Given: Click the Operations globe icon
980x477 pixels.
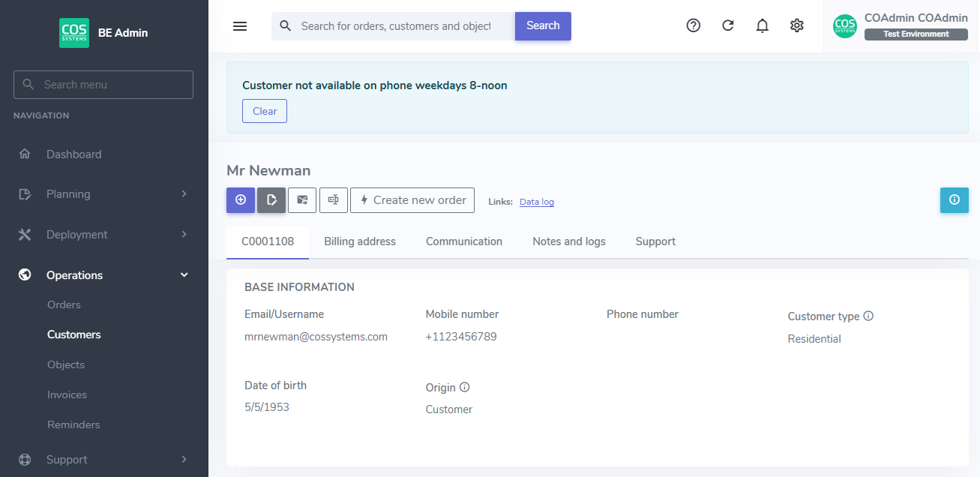Looking at the screenshot, I should point(25,274).
